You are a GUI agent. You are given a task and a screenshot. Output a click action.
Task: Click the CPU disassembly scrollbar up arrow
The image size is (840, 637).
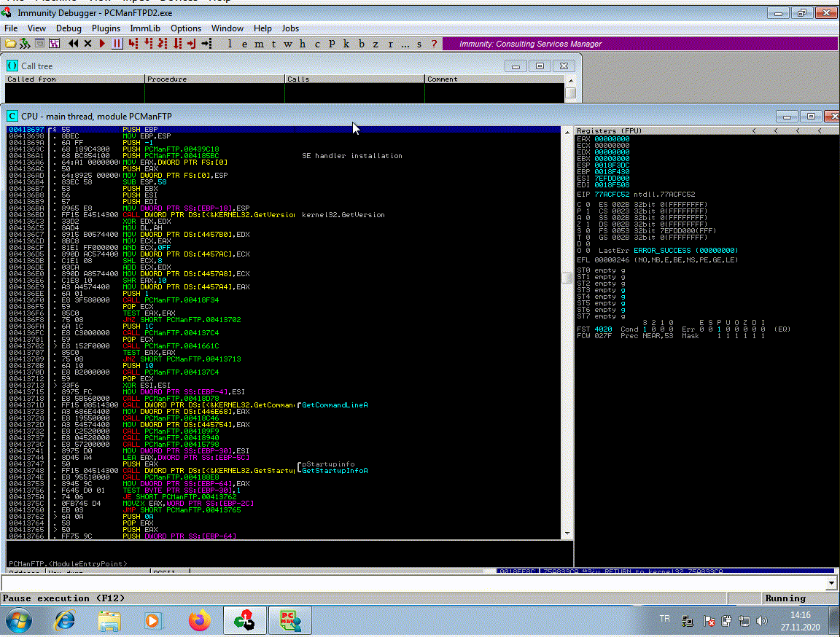pos(567,132)
